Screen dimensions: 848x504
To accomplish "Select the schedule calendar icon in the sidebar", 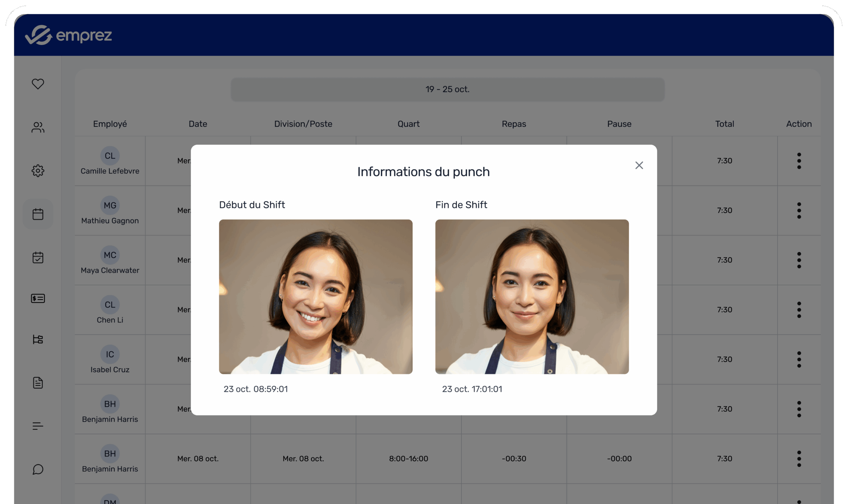I will 38,214.
